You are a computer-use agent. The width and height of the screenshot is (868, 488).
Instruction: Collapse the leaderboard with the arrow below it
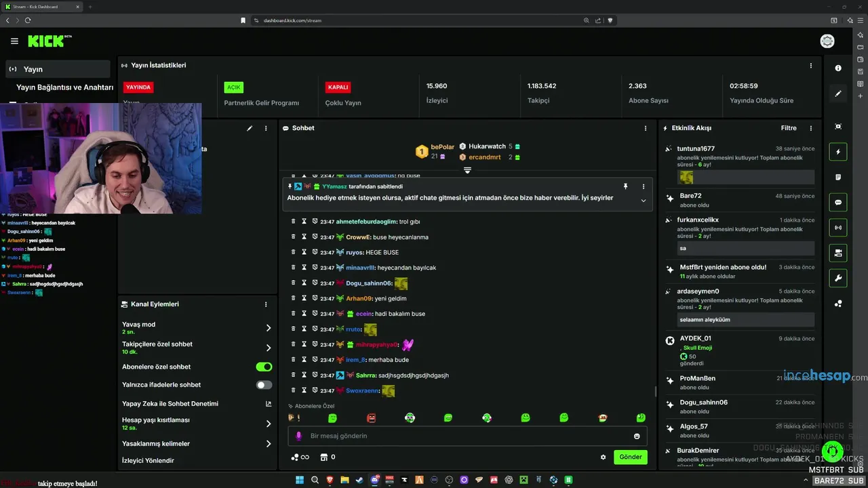pos(467,170)
